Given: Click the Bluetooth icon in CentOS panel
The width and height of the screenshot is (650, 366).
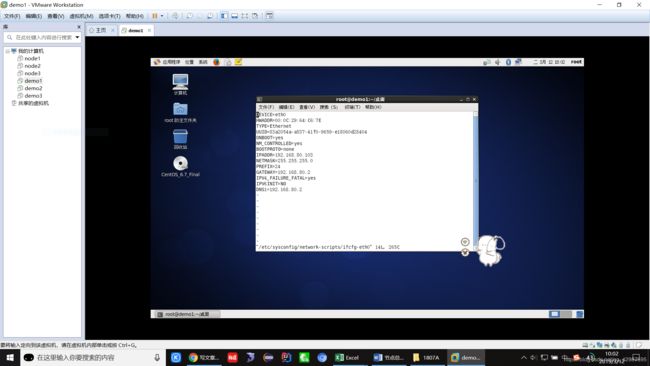Looking at the screenshot, I should pos(508,62).
